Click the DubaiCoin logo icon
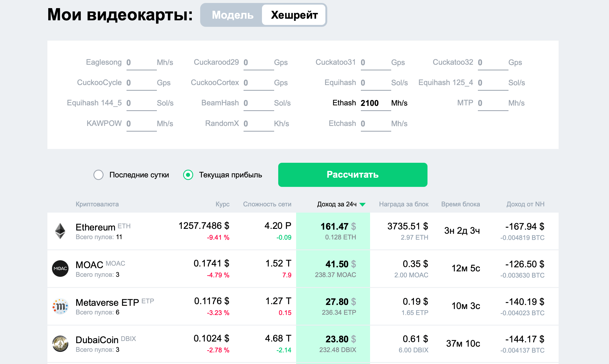Screen dimensions: 609x364 pyautogui.click(x=60, y=343)
